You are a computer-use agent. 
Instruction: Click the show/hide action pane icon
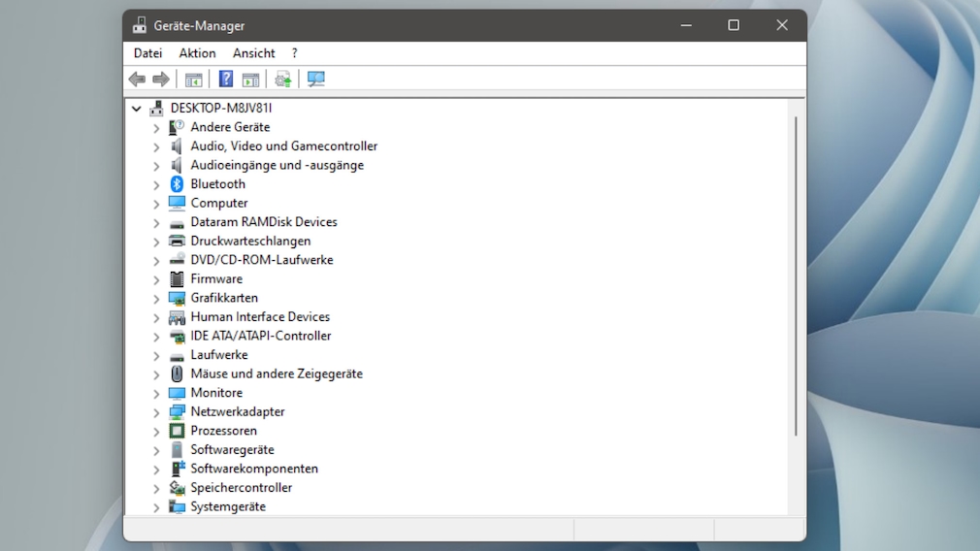point(251,79)
